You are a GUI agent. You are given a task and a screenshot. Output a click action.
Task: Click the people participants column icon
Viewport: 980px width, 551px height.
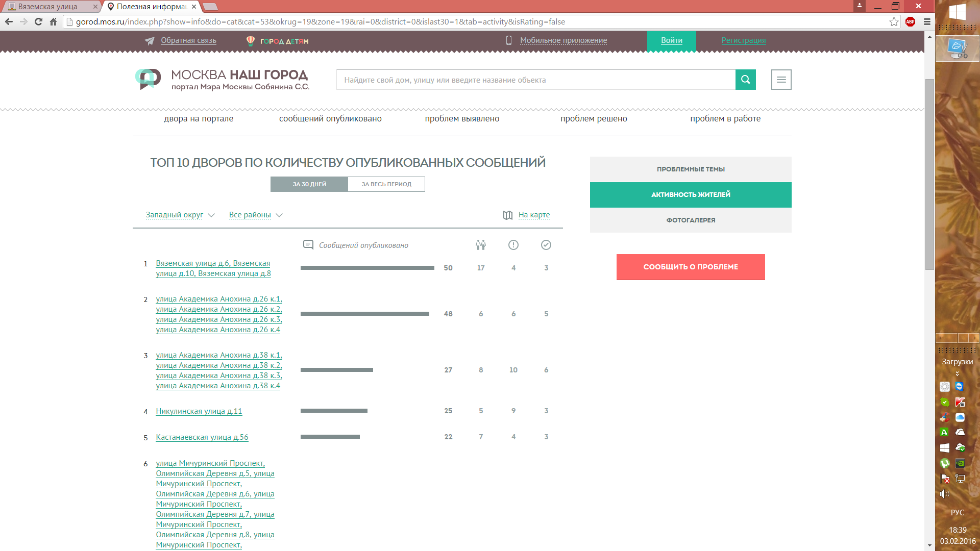pos(480,245)
